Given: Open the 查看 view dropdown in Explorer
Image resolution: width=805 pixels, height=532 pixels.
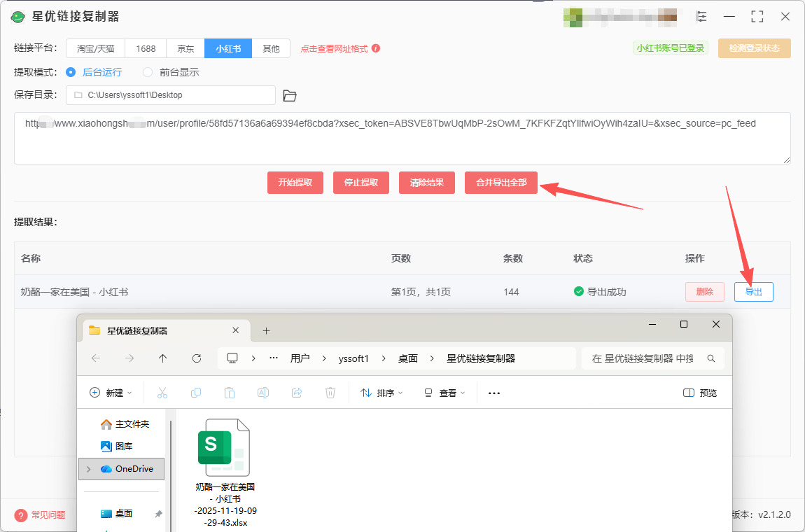Looking at the screenshot, I should click(444, 393).
